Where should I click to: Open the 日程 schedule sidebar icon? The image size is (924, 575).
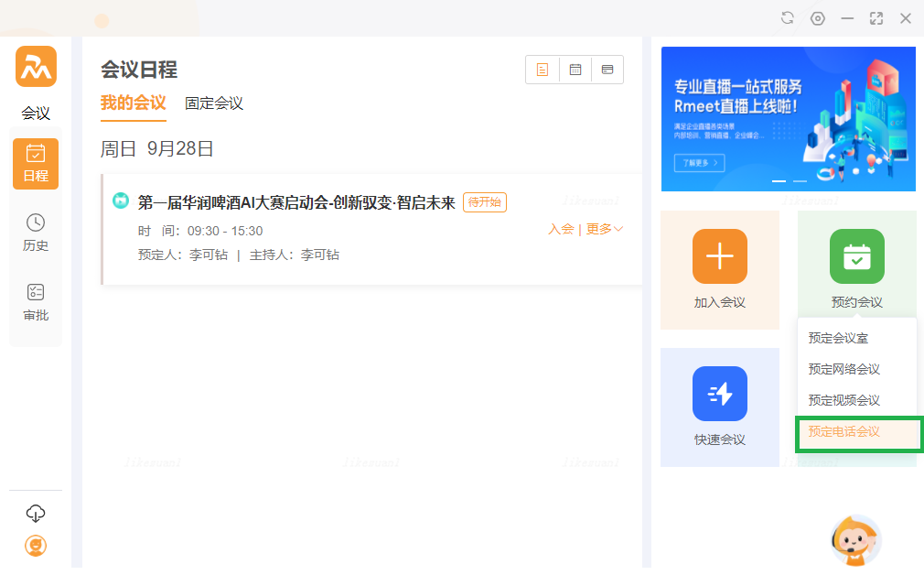tap(36, 164)
